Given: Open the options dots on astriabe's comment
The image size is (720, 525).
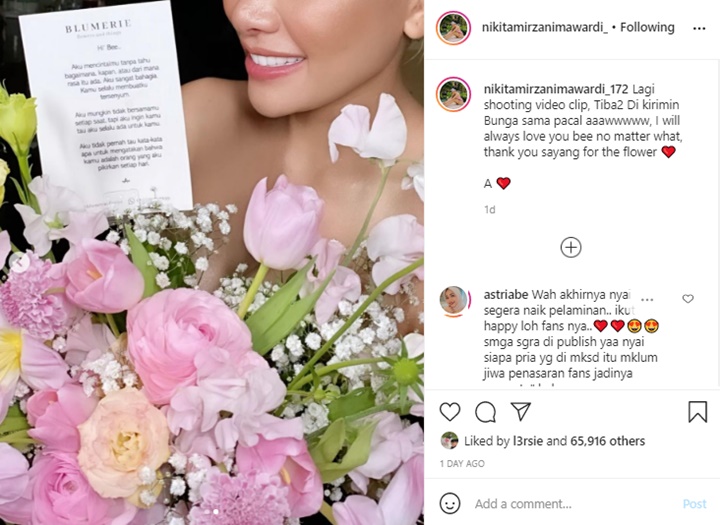Looking at the screenshot, I should click(x=647, y=299).
